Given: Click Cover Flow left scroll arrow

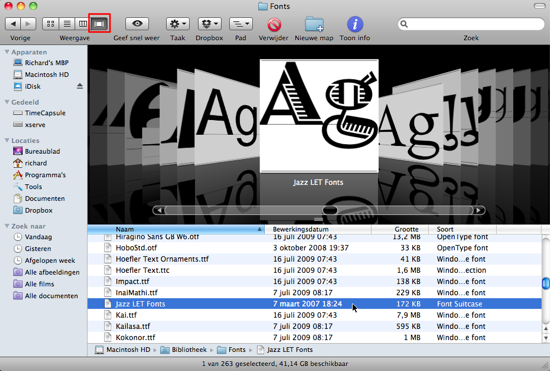Looking at the screenshot, I should pos(159,210).
